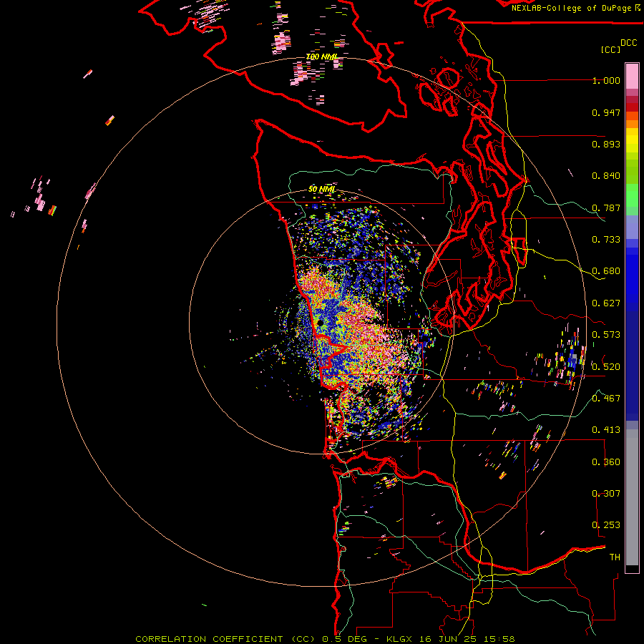Viewport: 644px width, 644px height.
Task: Pick the red segment of the color bar
Action: 632,107
